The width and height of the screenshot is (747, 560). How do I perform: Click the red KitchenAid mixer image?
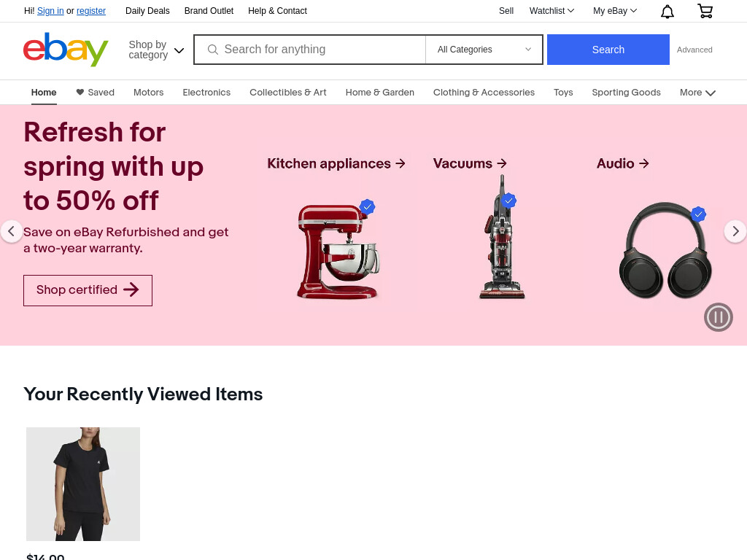(x=338, y=250)
